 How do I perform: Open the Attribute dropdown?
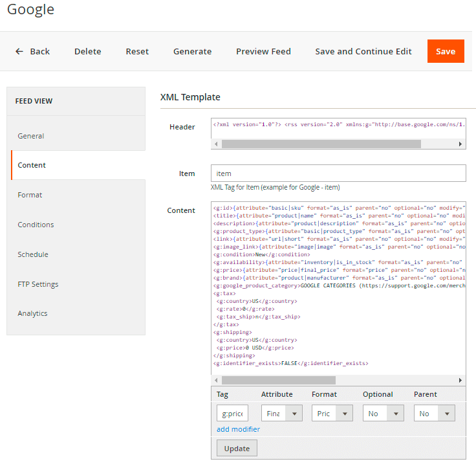click(281, 413)
